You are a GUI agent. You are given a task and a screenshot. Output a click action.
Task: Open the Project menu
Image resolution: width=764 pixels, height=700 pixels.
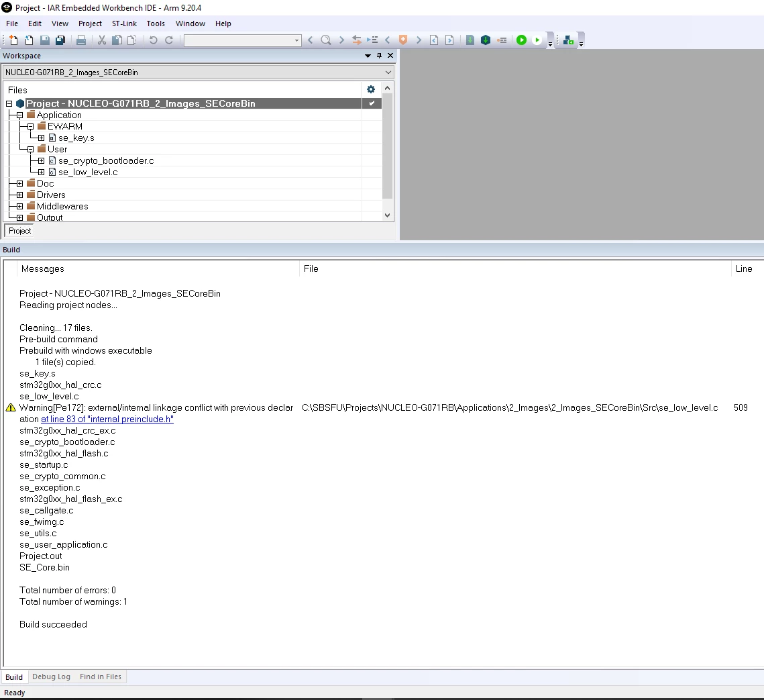point(90,23)
